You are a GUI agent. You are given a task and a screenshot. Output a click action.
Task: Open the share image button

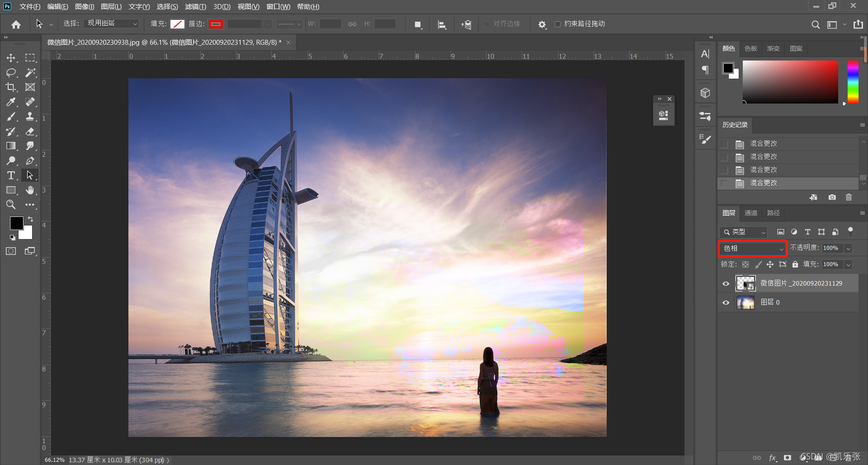click(x=858, y=24)
